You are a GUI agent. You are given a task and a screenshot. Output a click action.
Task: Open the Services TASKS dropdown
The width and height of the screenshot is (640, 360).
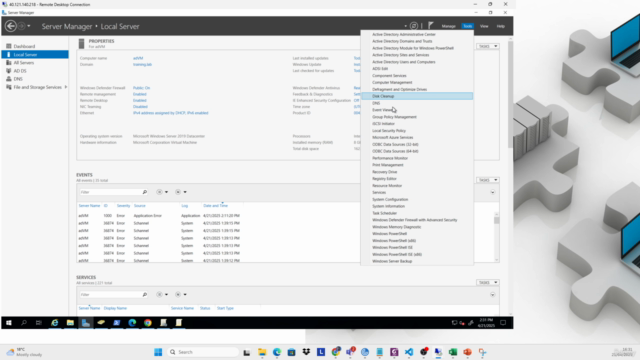pyautogui.click(x=488, y=282)
